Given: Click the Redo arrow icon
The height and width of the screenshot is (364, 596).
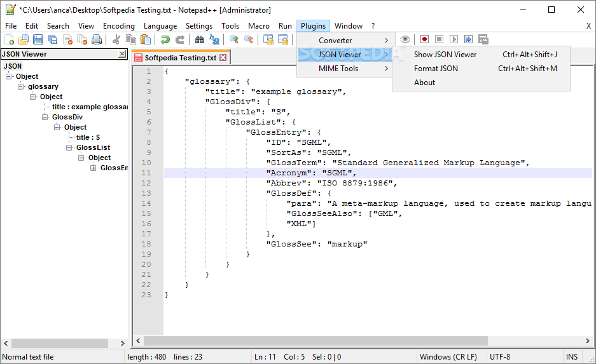Looking at the screenshot, I should click(180, 39).
